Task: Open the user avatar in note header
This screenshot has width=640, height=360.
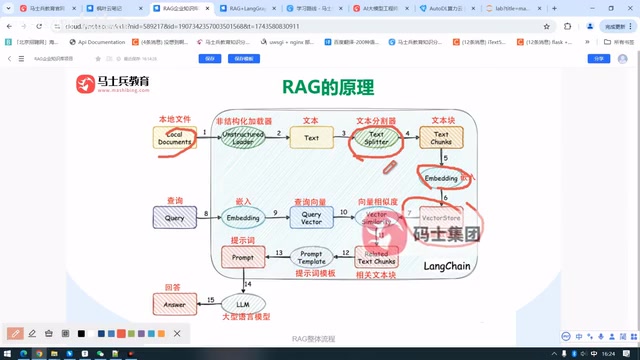Action: click(x=622, y=59)
